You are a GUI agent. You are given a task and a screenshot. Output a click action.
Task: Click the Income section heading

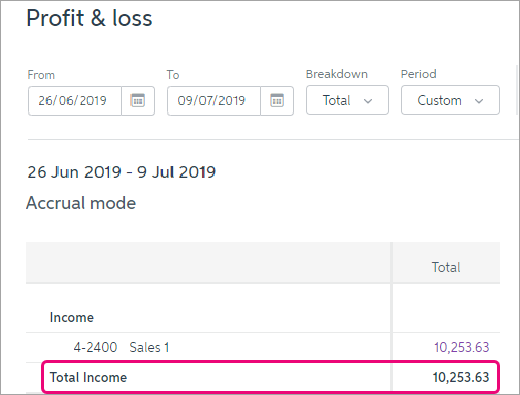[72, 317]
